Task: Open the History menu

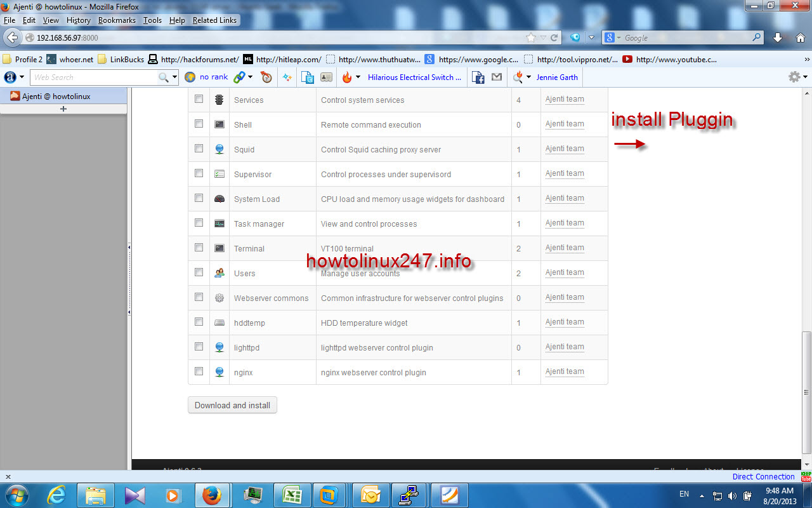Action: tap(79, 20)
